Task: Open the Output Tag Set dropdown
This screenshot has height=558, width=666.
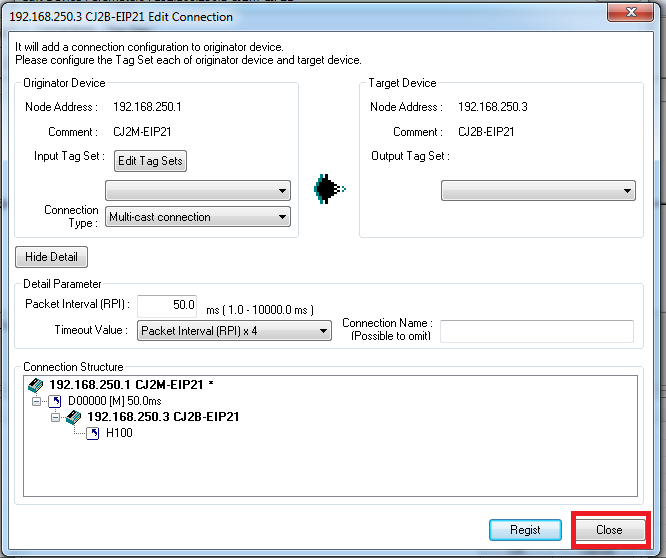Action: (x=538, y=191)
